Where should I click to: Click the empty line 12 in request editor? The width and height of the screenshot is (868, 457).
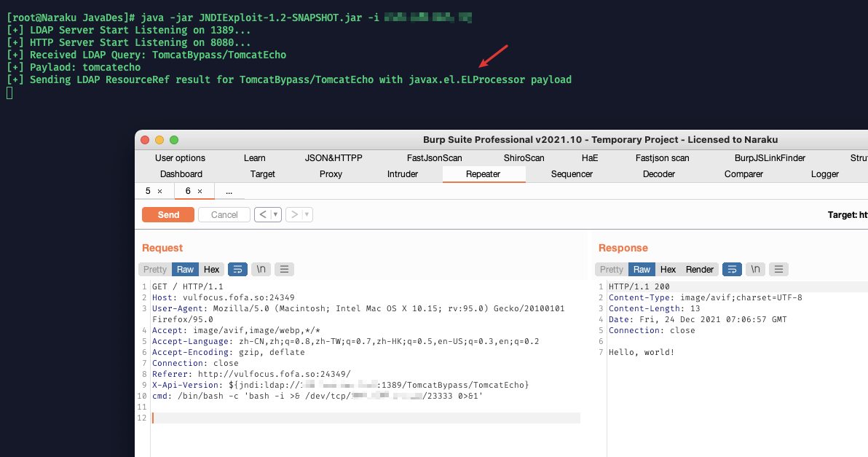coord(366,418)
